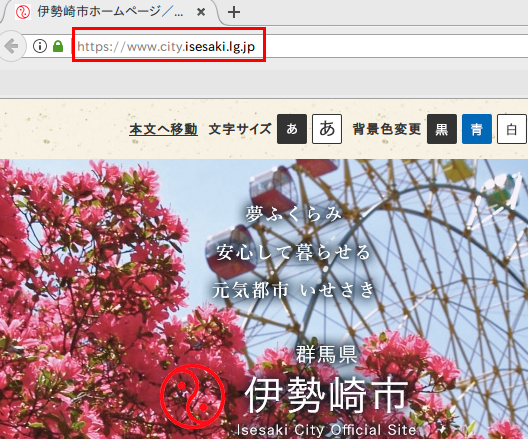Click the green secure padlock icon
This screenshot has height=439, width=528.
[x=58, y=46]
